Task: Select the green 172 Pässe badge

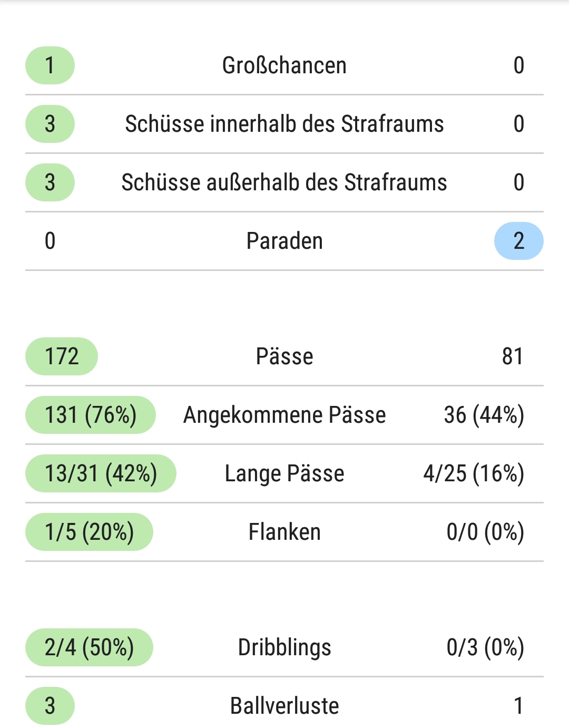Action: coord(62,356)
